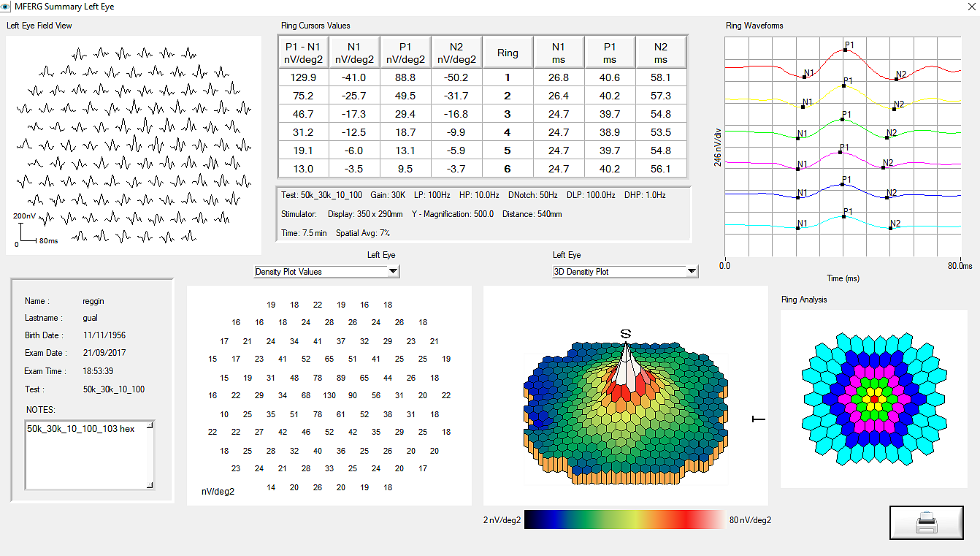This screenshot has width=980, height=556.
Task: Click ring number 4 in the table
Action: (508, 132)
